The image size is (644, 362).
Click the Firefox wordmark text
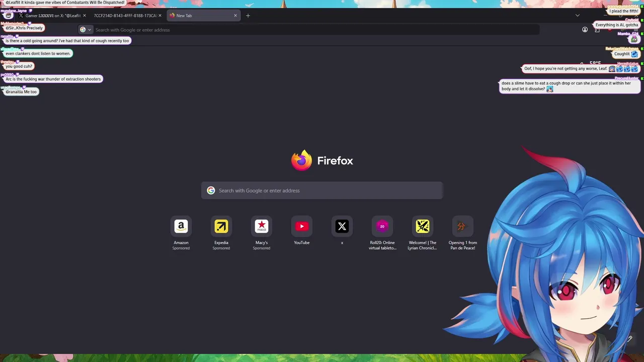pos(335,161)
